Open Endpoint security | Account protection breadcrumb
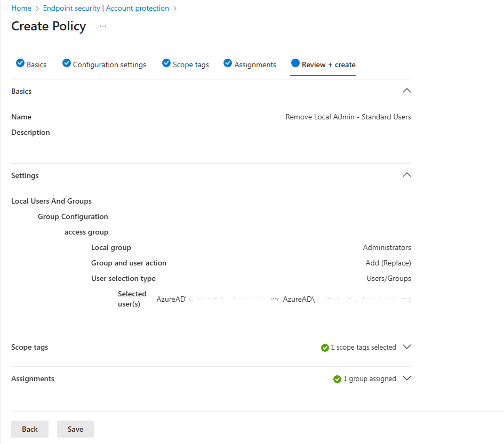Image resolution: width=504 pixels, height=444 pixels. coord(106,8)
